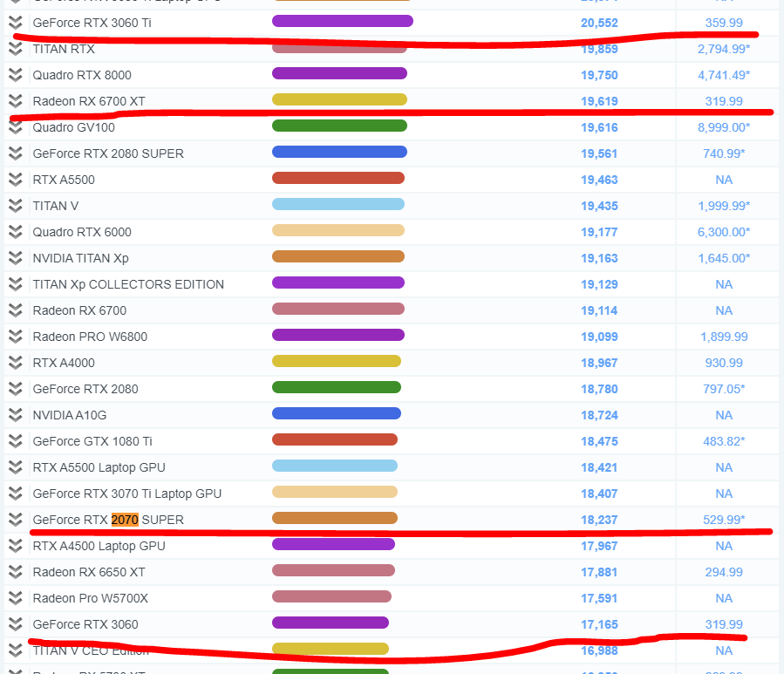Open Radeon Pro W5700X entry
The height and width of the screenshot is (674, 784).
91,598
